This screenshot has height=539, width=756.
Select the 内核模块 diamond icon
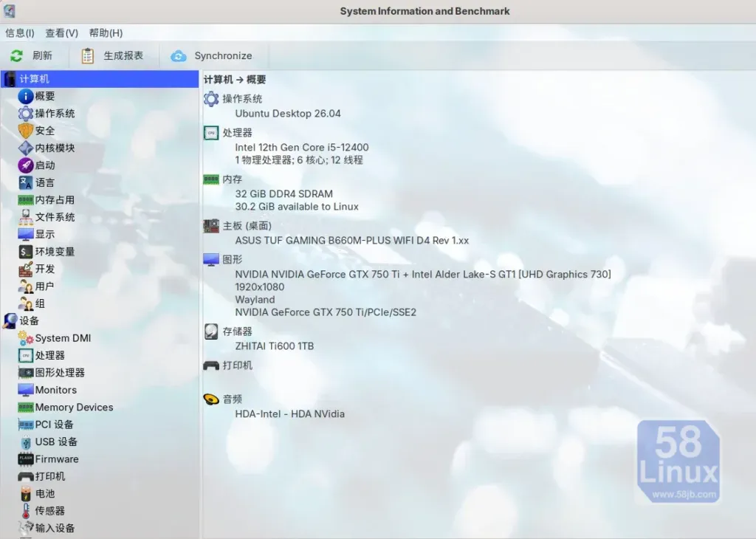tap(26, 148)
